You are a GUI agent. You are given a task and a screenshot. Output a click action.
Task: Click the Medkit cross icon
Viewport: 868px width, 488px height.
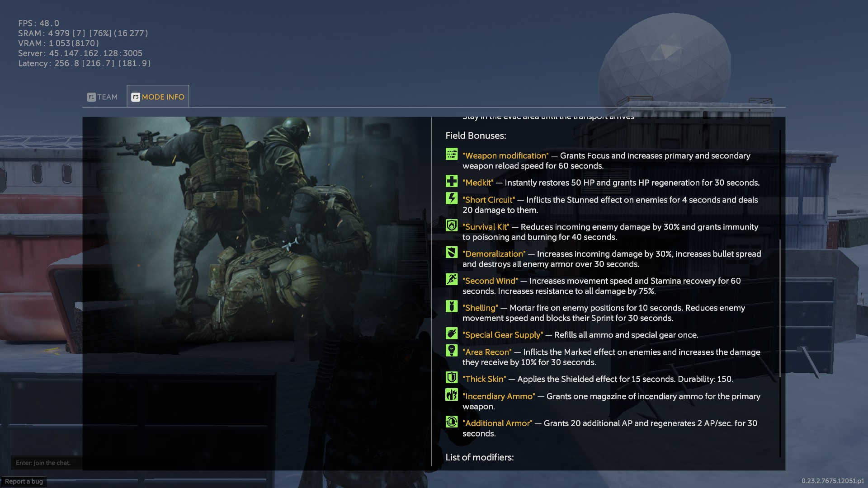(x=451, y=181)
